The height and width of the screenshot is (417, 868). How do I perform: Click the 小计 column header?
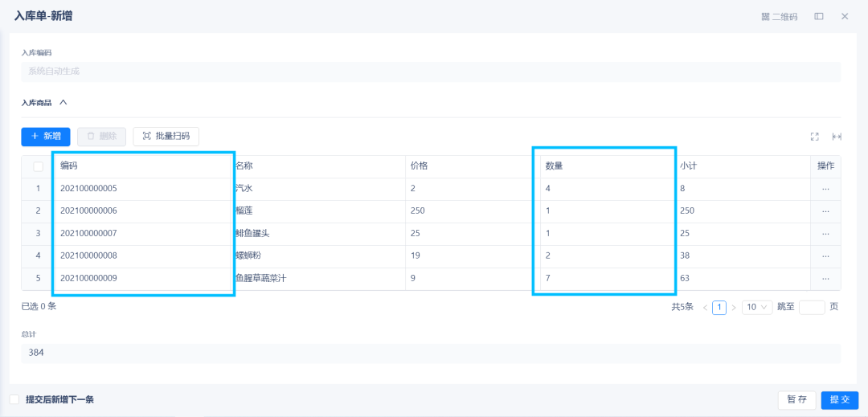point(743,166)
